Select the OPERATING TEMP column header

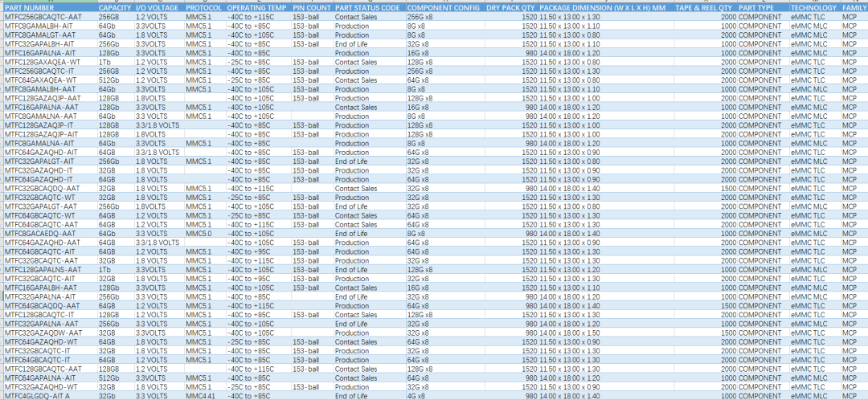point(259,8)
